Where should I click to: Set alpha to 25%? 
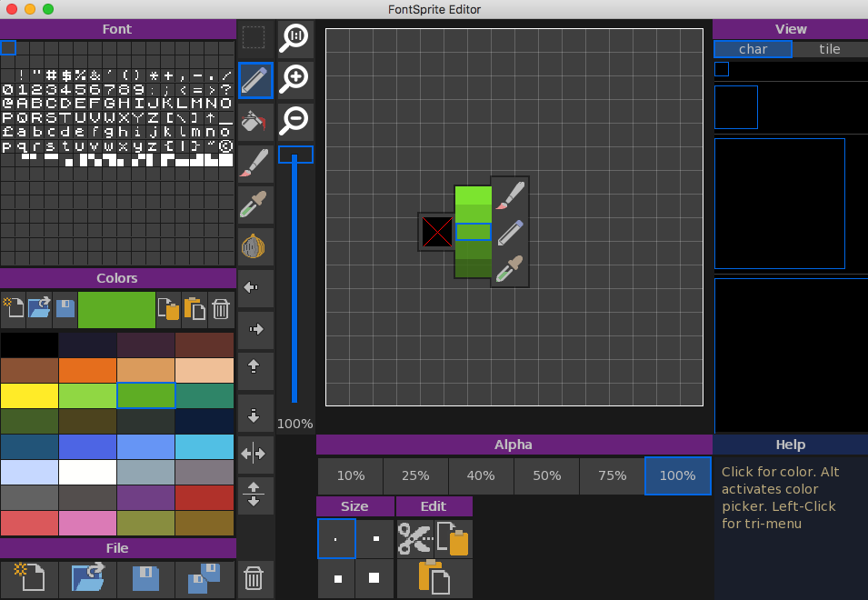(415, 475)
